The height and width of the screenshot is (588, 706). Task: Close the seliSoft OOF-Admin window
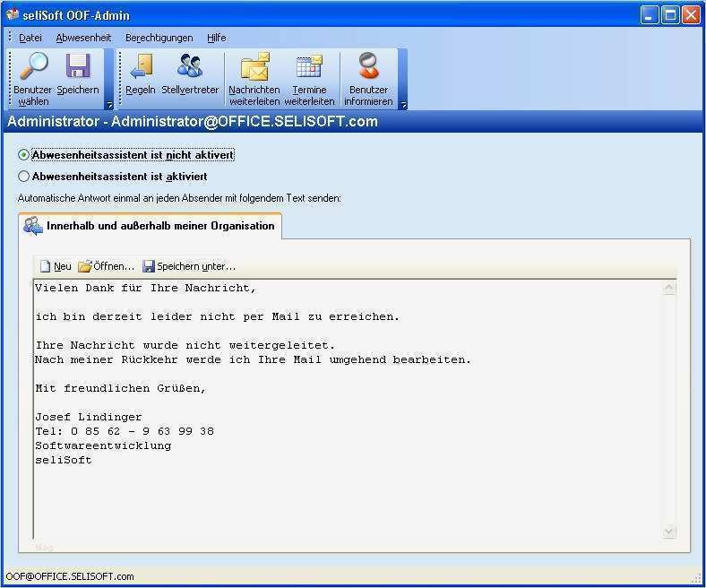691,15
